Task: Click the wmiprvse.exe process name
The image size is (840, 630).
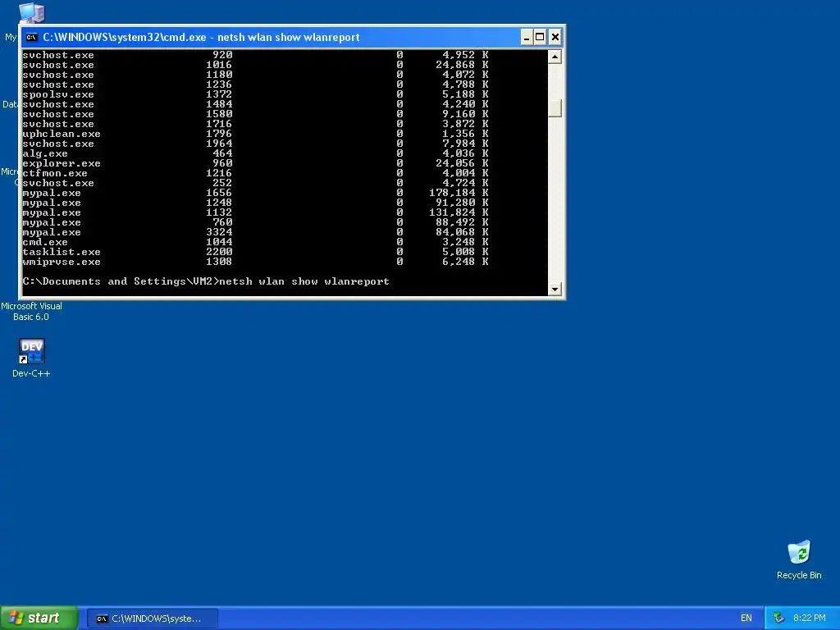Action: 62,262
